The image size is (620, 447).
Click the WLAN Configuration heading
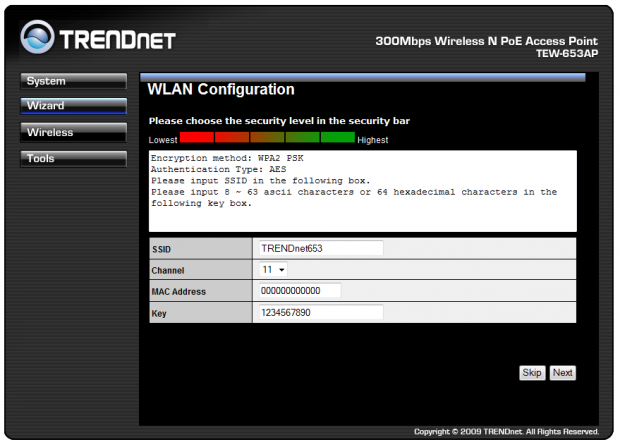pos(221,89)
